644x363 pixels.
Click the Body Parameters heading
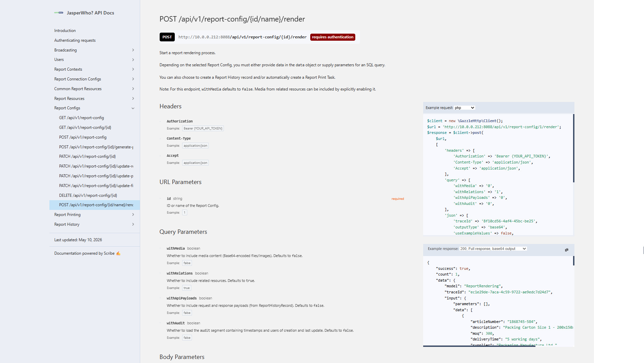182,357
